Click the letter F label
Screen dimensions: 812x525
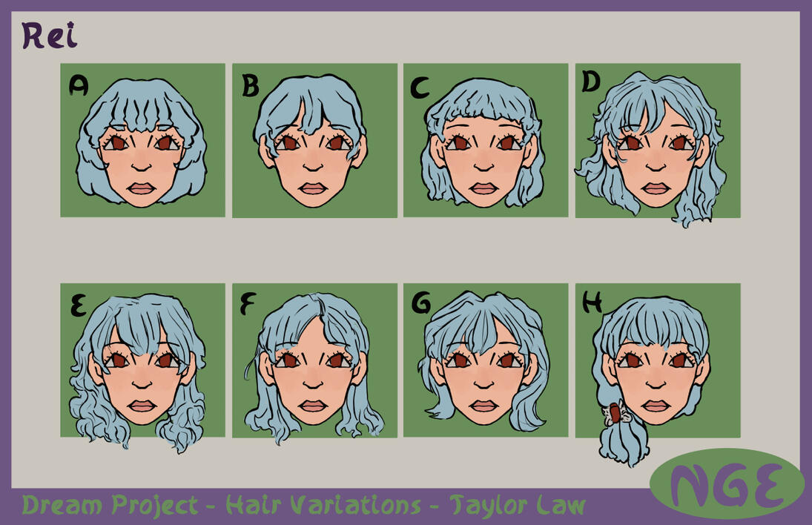pyautogui.click(x=248, y=304)
